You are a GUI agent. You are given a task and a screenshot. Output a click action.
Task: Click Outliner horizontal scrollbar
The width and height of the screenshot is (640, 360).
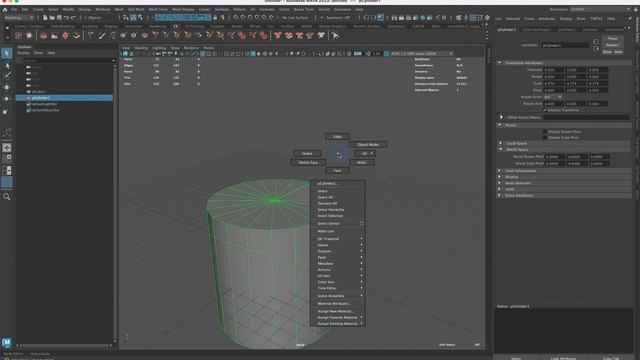click(x=64, y=345)
